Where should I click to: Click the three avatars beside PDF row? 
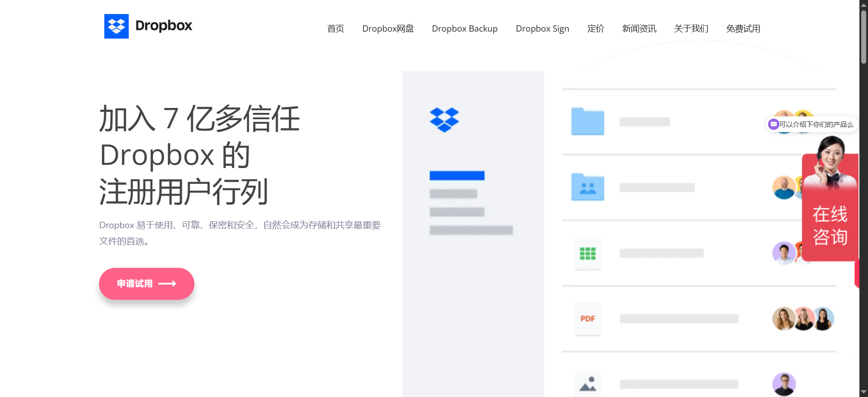803,319
